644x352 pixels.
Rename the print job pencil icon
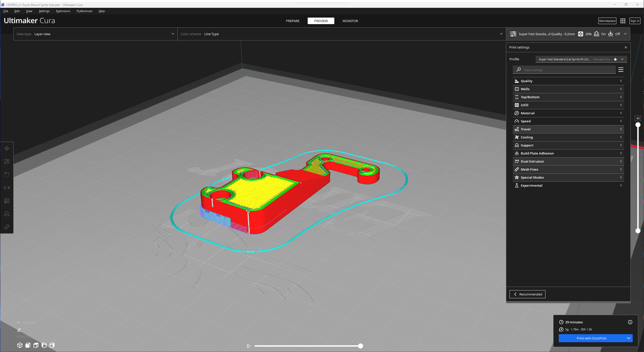[x=19, y=330]
